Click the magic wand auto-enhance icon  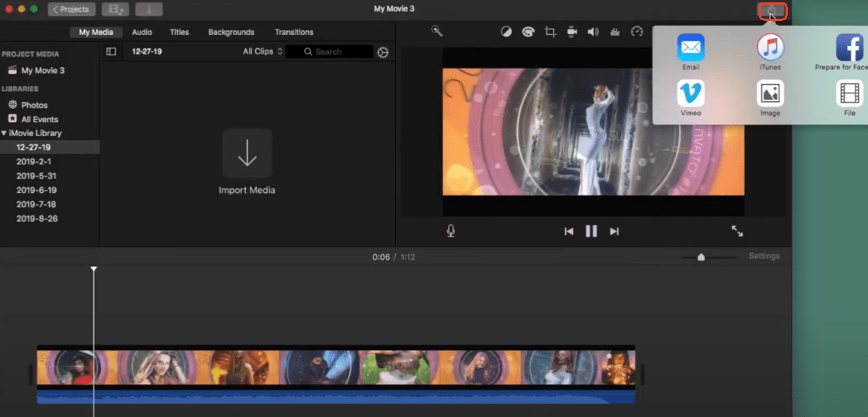click(437, 31)
